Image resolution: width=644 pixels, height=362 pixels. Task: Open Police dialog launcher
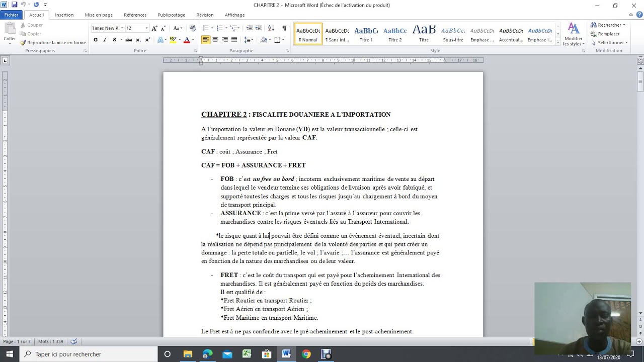coord(195,51)
